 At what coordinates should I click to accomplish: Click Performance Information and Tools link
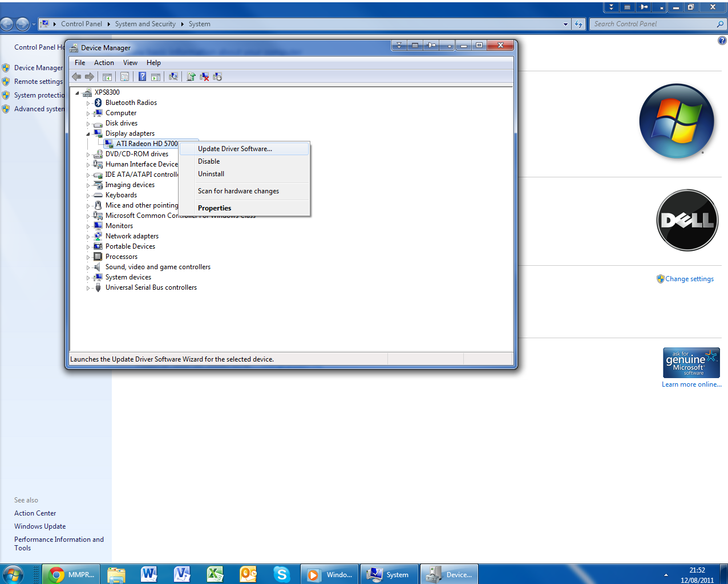click(59, 544)
